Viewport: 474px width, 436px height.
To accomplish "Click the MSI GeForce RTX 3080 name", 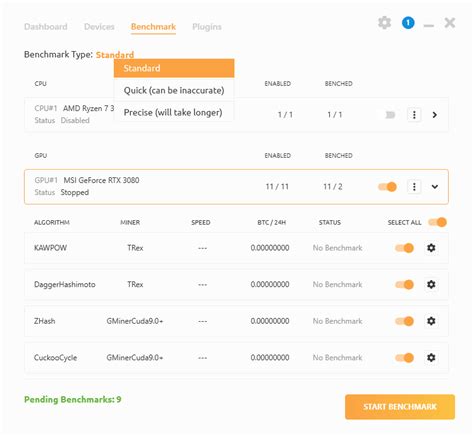I will coord(101,180).
